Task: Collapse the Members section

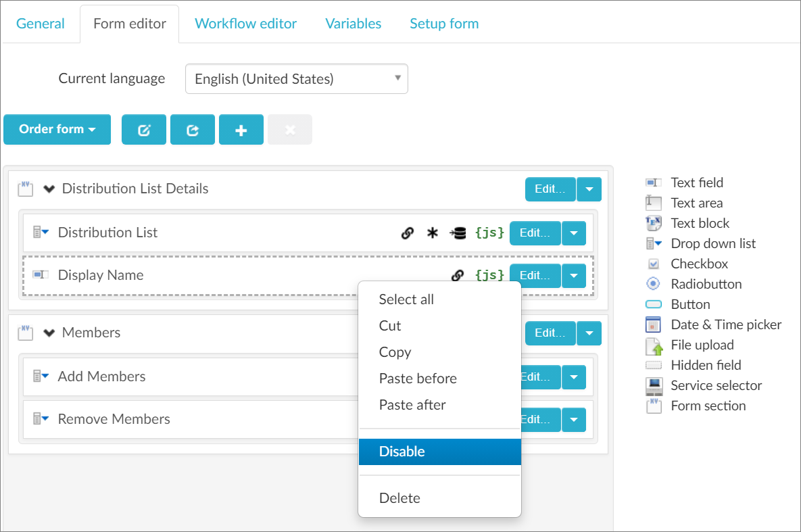Action: pyautogui.click(x=49, y=333)
